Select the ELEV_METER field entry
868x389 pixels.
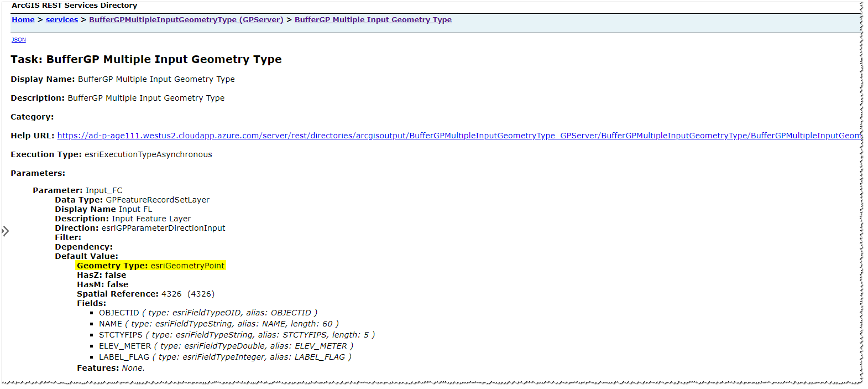click(226, 346)
